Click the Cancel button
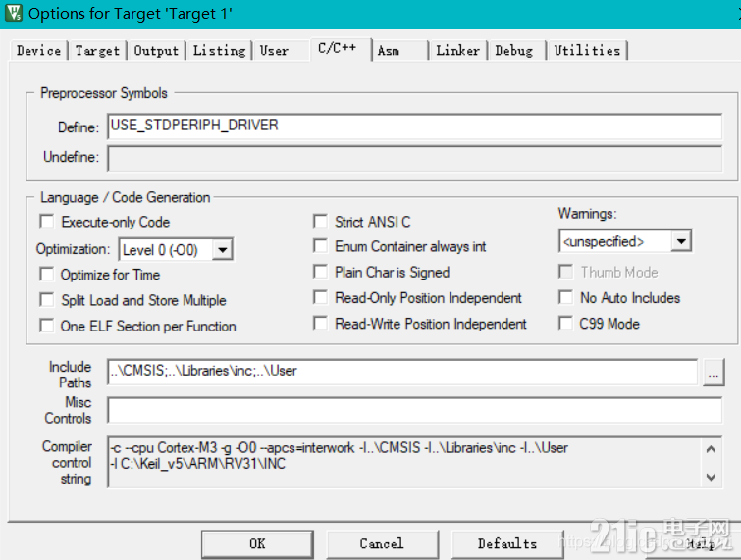 click(x=382, y=544)
